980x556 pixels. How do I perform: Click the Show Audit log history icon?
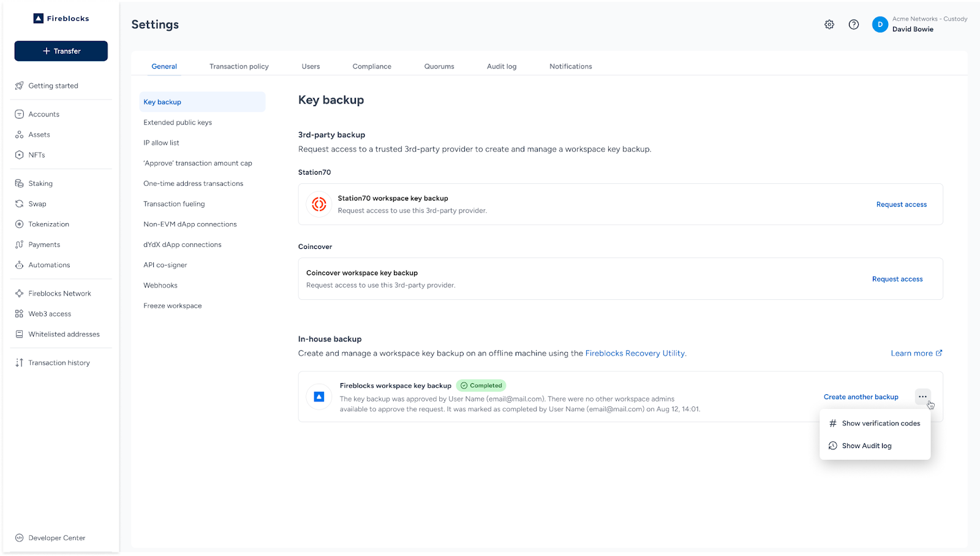coord(833,446)
